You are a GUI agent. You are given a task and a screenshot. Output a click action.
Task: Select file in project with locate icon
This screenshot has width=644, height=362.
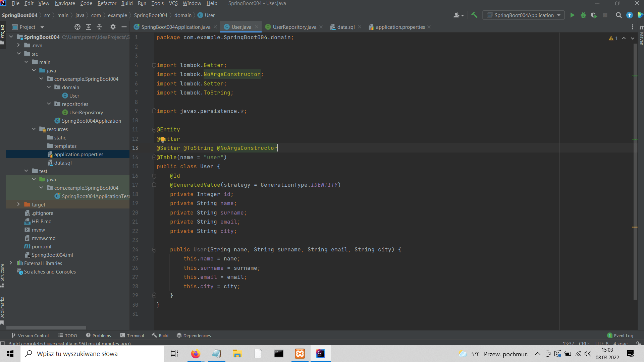(x=77, y=27)
